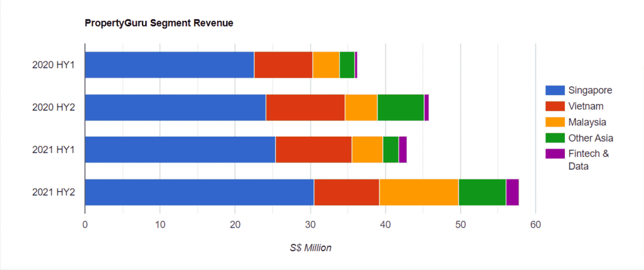Click the 2021 HY1 axis label
The image size is (644, 270).
click(53, 149)
